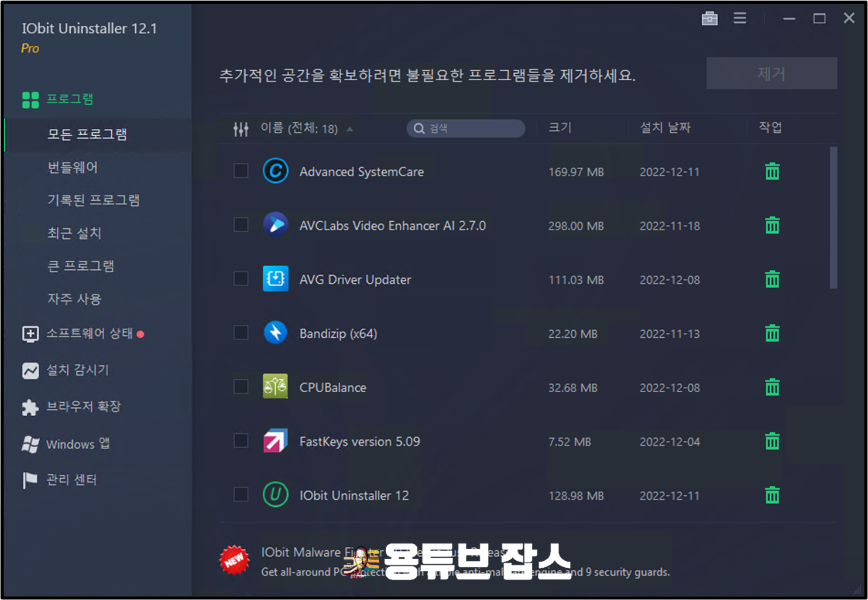
Task: Click the 제거 uninstall button
Action: [771, 73]
